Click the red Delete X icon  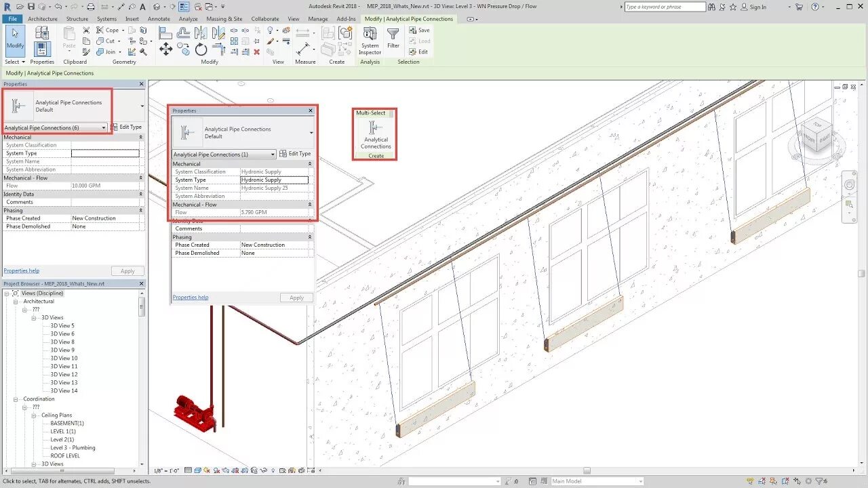[256, 52]
